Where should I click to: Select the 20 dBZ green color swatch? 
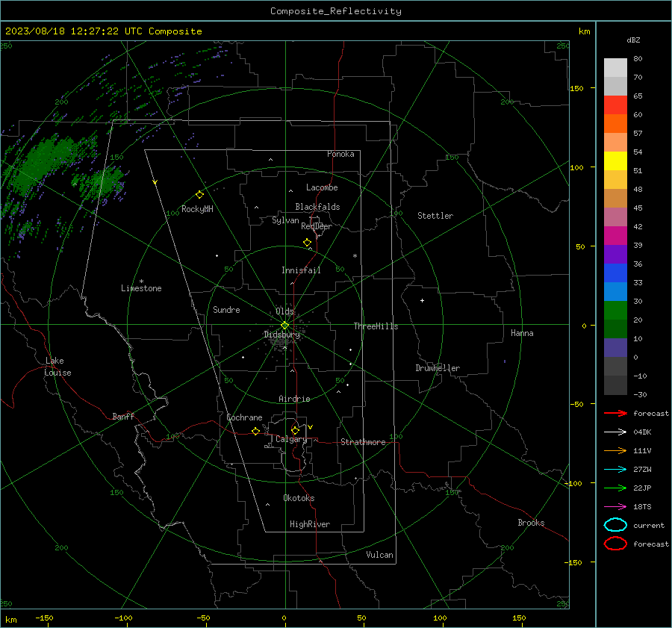615,311
